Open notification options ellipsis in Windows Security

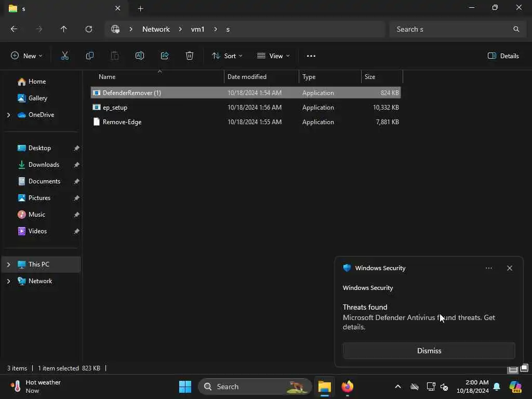pyautogui.click(x=488, y=268)
